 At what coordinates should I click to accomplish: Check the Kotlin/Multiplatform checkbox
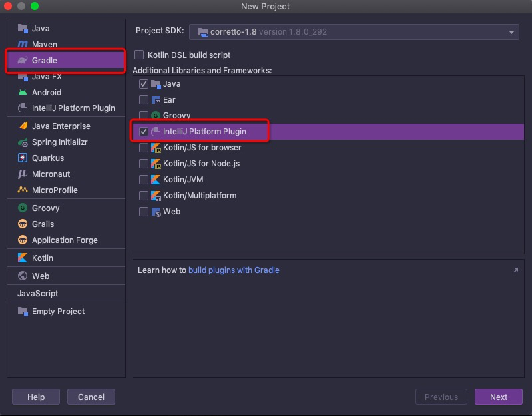pyautogui.click(x=144, y=196)
